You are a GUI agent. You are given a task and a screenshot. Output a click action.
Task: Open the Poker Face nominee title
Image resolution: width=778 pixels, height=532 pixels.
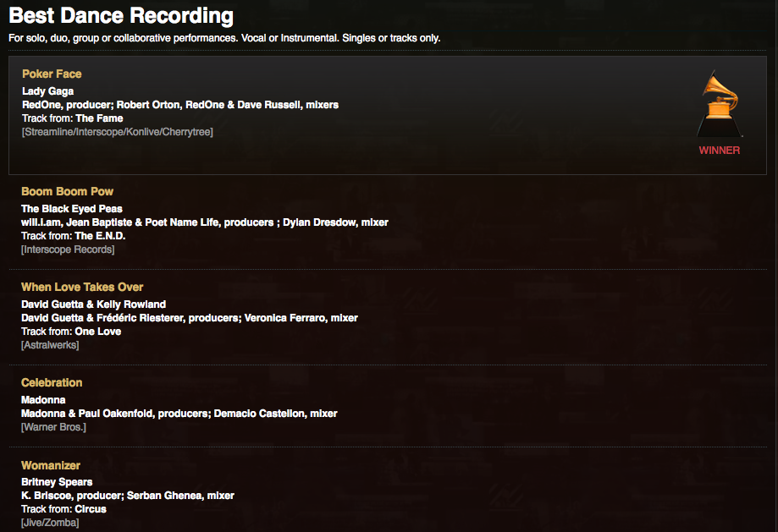click(52, 74)
